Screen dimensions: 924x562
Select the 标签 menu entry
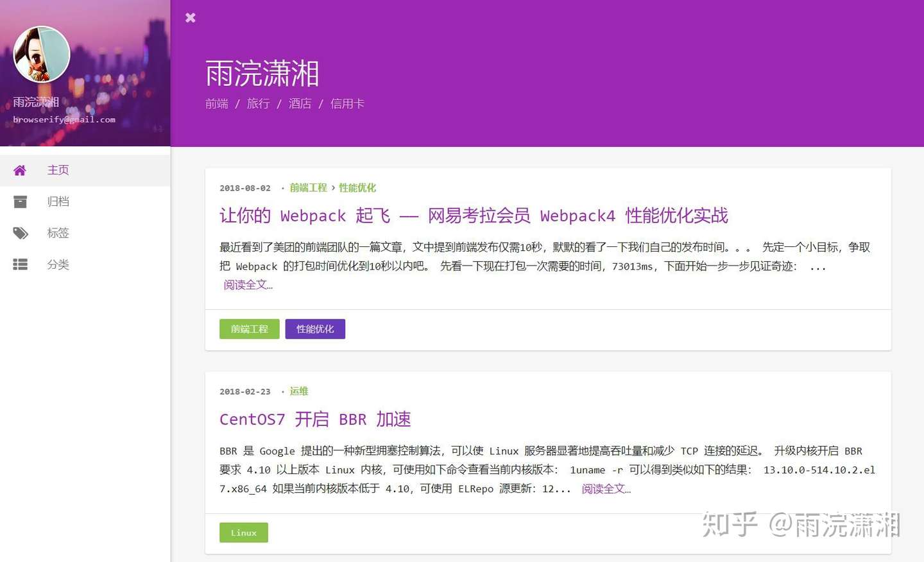pyautogui.click(x=85, y=233)
